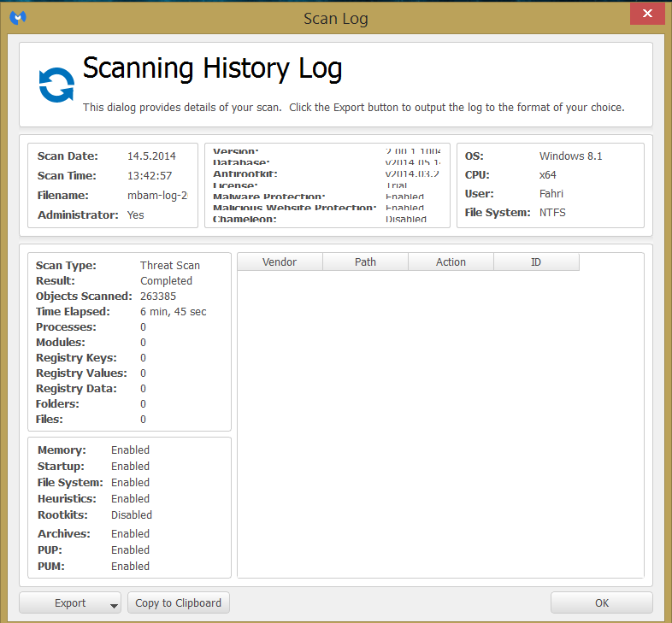Click the Chameleon label
Image resolution: width=672 pixels, height=623 pixels.
click(x=245, y=219)
